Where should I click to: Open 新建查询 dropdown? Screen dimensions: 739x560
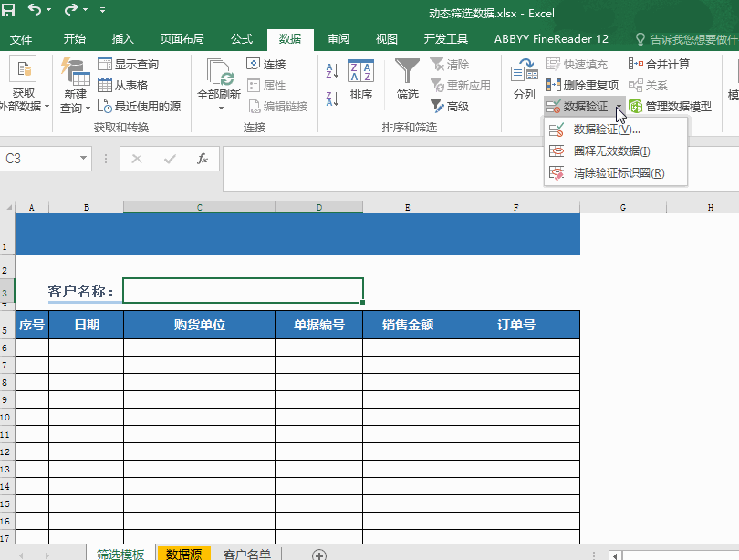(x=75, y=85)
